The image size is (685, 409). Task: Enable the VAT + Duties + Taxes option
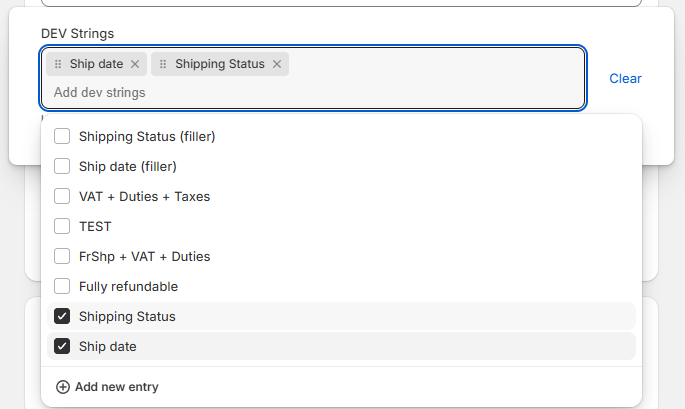[62, 196]
